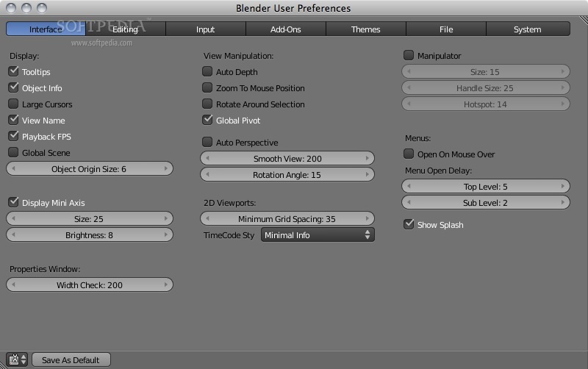Decrease Smooth View with left arrow
Screen dimensions: 588x369
pos(207,158)
